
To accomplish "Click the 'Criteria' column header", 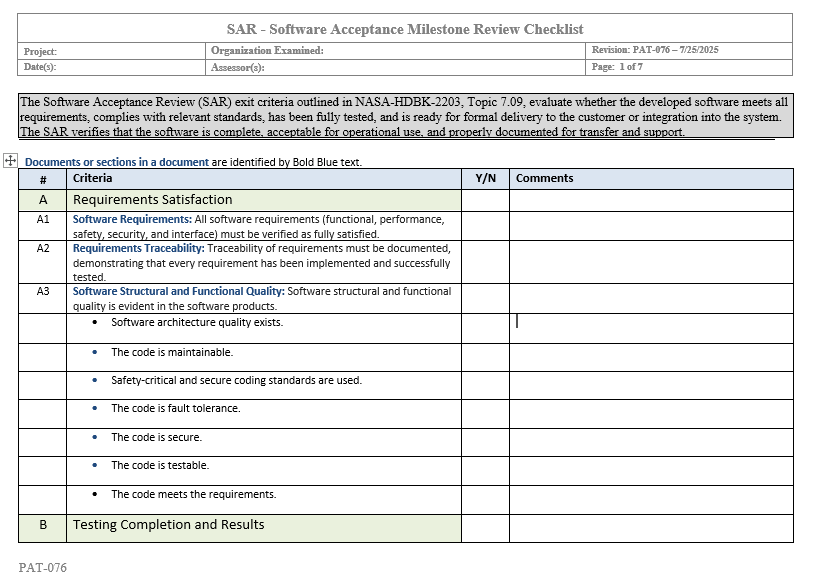I will pyautogui.click(x=92, y=178).
